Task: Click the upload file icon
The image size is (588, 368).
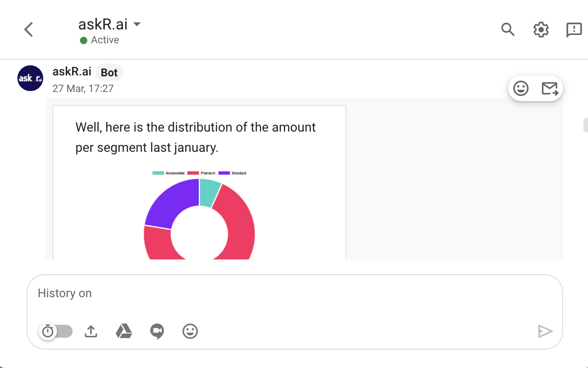Action: pos(91,331)
